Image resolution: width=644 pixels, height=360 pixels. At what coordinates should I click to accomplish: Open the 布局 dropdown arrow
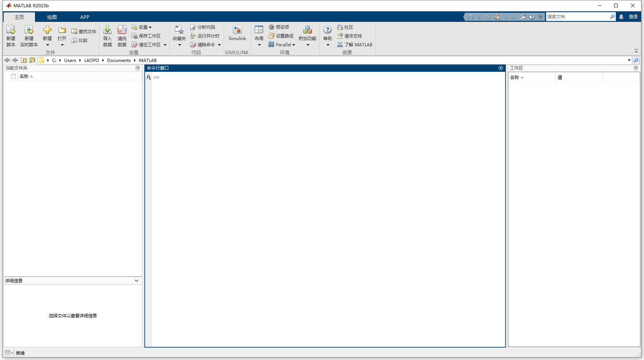click(259, 45)
